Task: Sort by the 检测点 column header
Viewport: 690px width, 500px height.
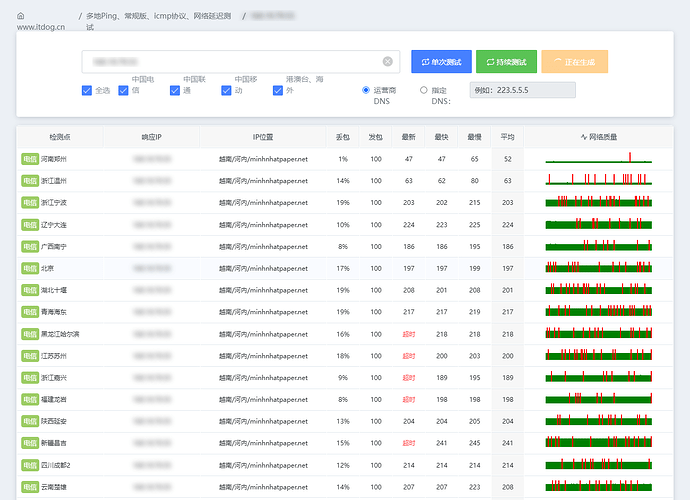Action: pos(60,137)
